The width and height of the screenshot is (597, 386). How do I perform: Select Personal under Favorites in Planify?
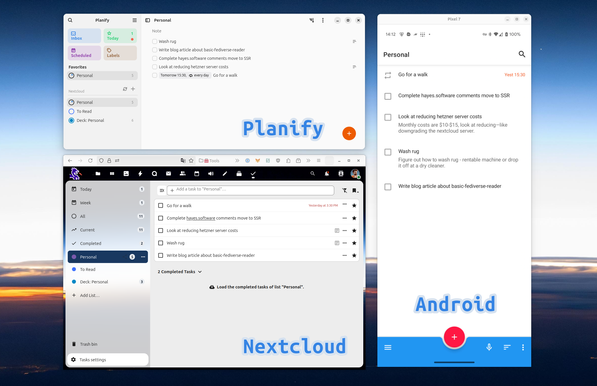102,75
